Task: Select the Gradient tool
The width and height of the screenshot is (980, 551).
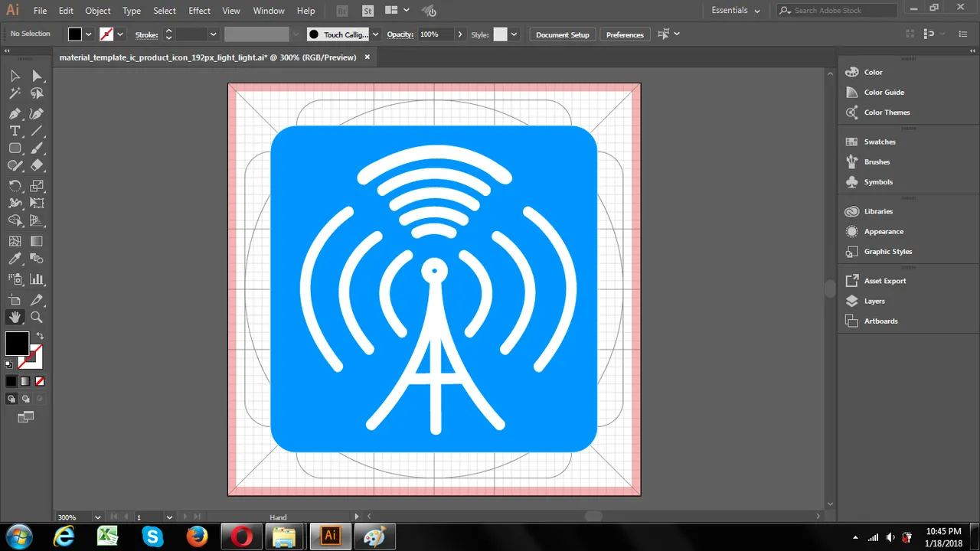Action: (x=37, y=241)
